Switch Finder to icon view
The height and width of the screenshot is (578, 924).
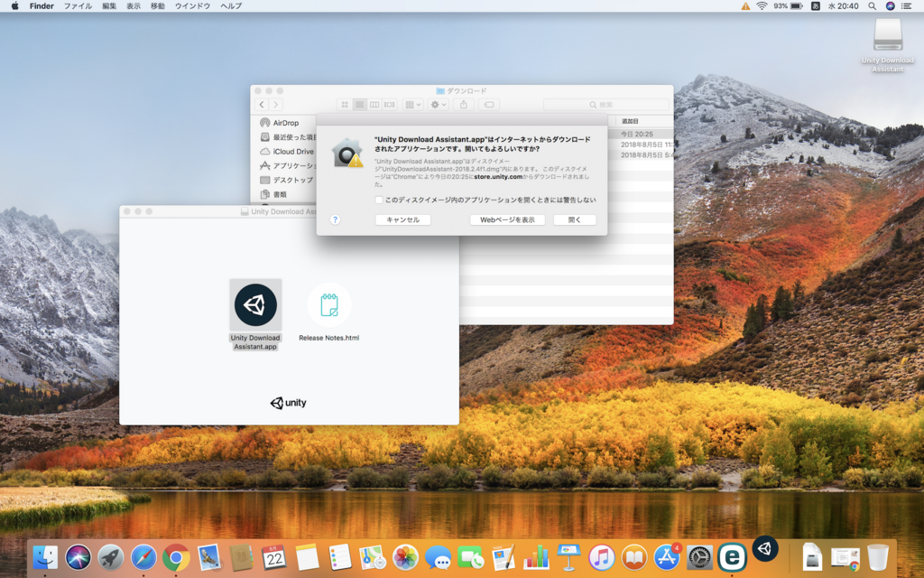point(344,105)
